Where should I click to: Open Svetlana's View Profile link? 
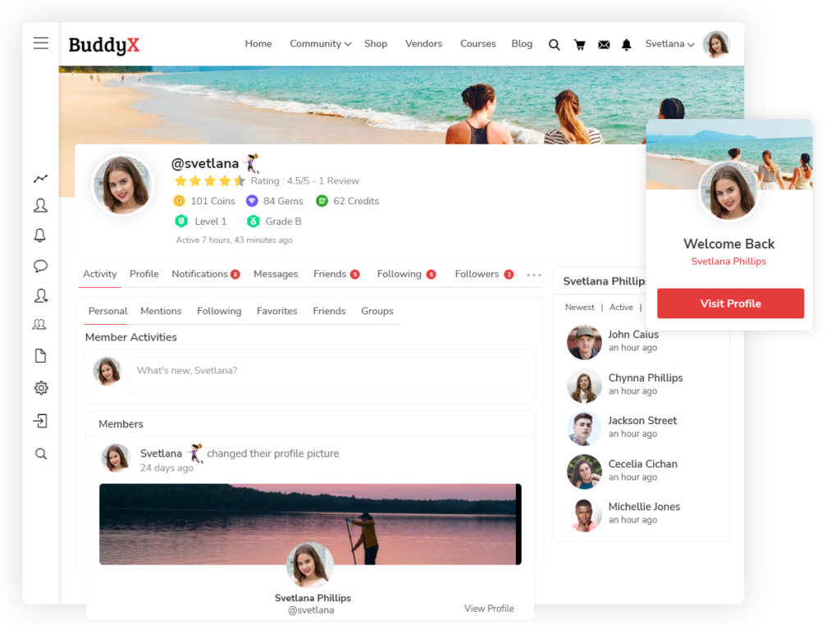pos(489,609)
